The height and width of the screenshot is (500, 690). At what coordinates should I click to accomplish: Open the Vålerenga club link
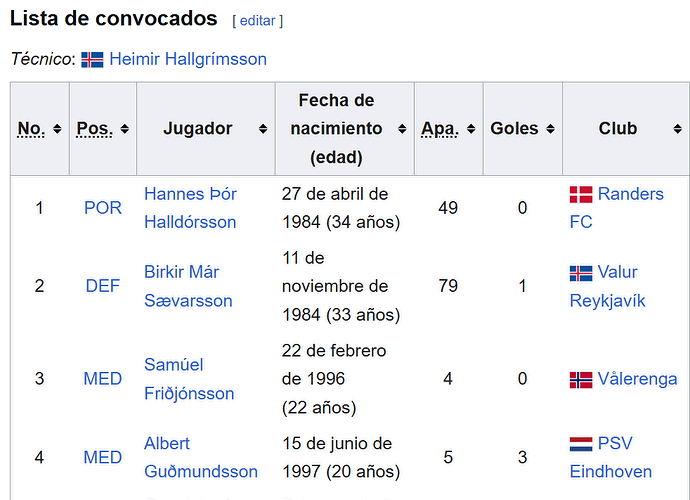click(637, 379)
